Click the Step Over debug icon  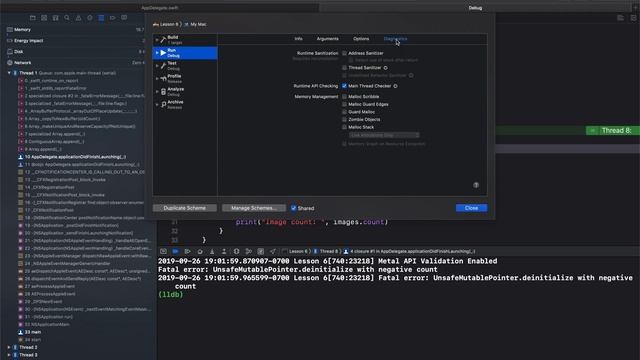(200, 251)
